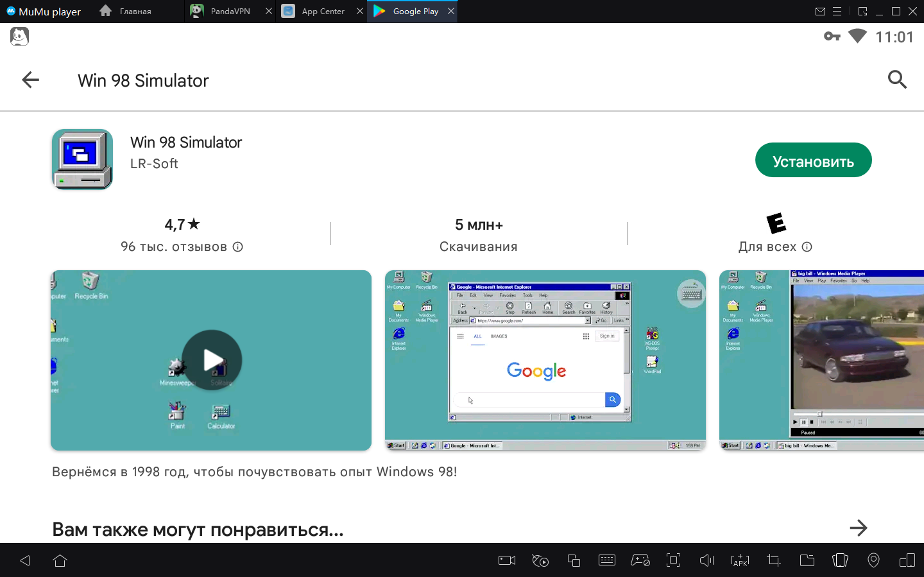Click the green Установить install button
This screenshot has height=577, width=924.
[813, 160]
